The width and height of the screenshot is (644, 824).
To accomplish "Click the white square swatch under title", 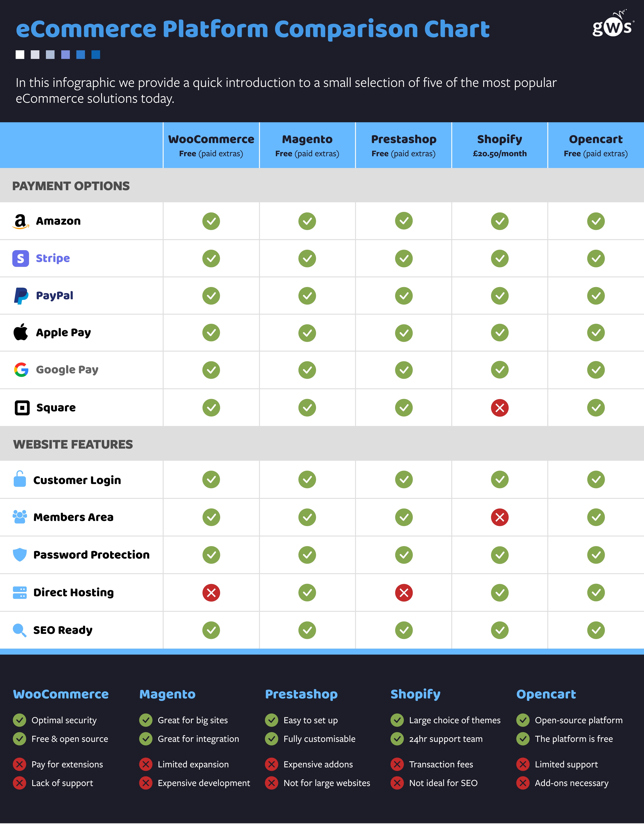I will 20,55.
